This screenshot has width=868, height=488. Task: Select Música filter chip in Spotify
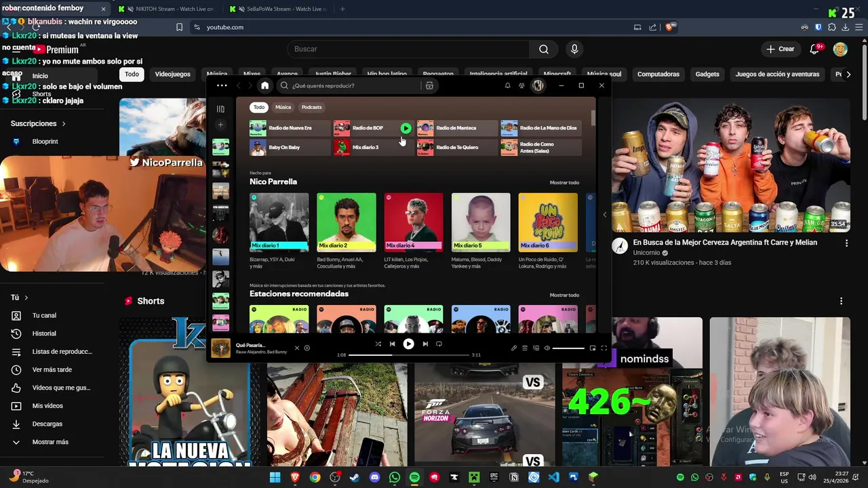coord(283,107)
